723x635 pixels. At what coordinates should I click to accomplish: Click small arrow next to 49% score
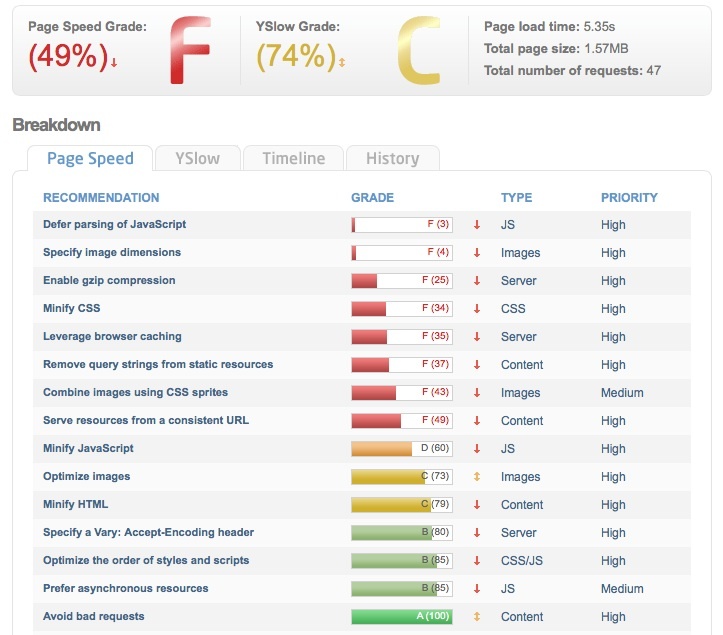click(114, 62)
